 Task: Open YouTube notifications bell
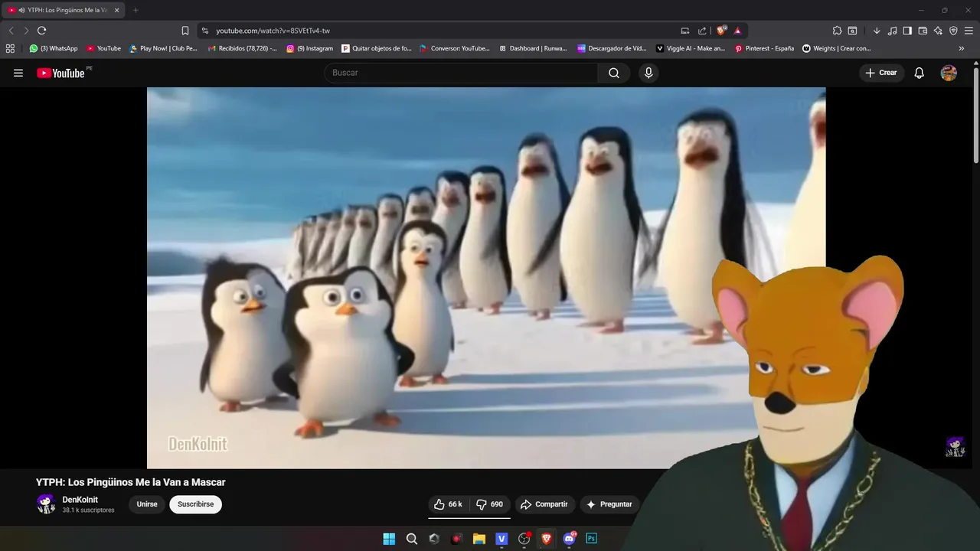click(920, 73)
